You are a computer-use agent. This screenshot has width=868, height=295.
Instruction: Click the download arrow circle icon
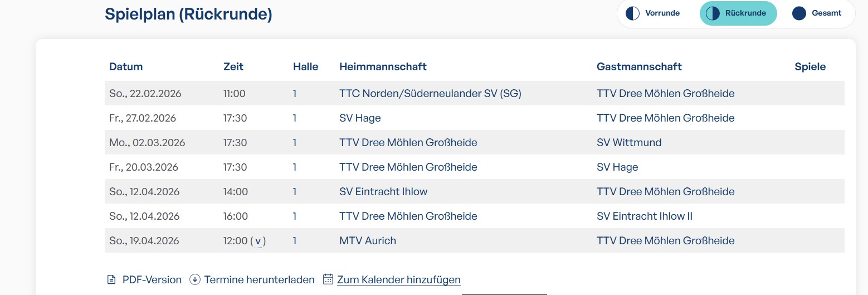[195, 279]
